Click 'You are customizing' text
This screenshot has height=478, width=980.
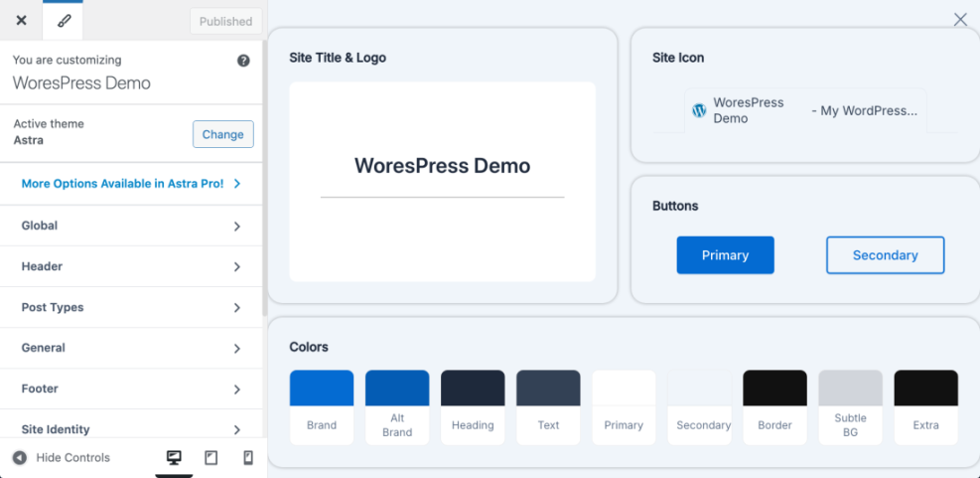[x=67, y=60]
